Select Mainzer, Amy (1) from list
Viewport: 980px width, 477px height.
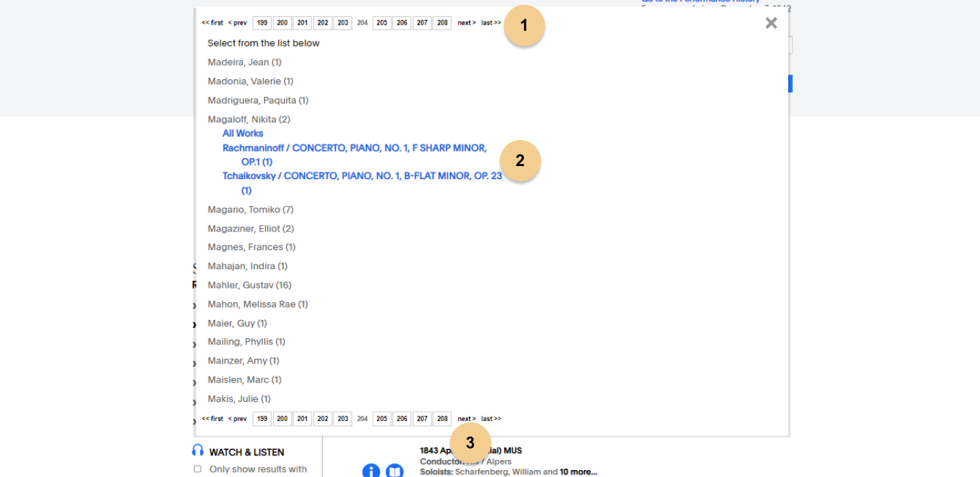click(243, 361)
